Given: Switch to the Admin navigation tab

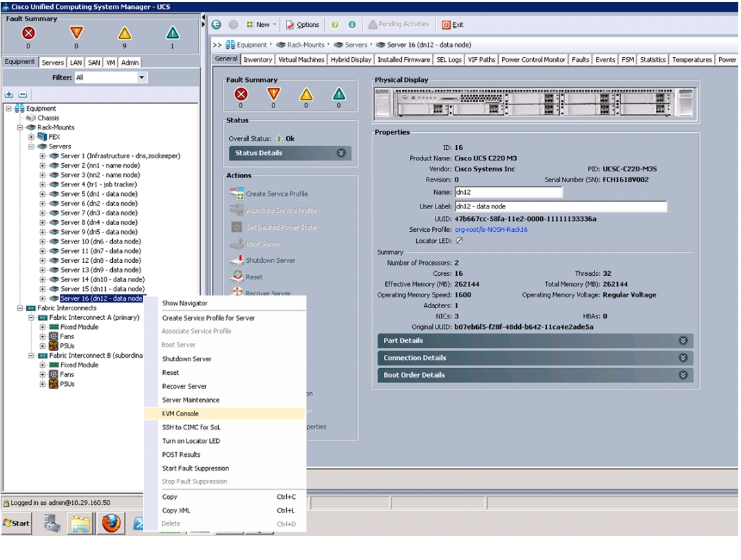Looking at the screenshot, I should click(x=130, y=63).
